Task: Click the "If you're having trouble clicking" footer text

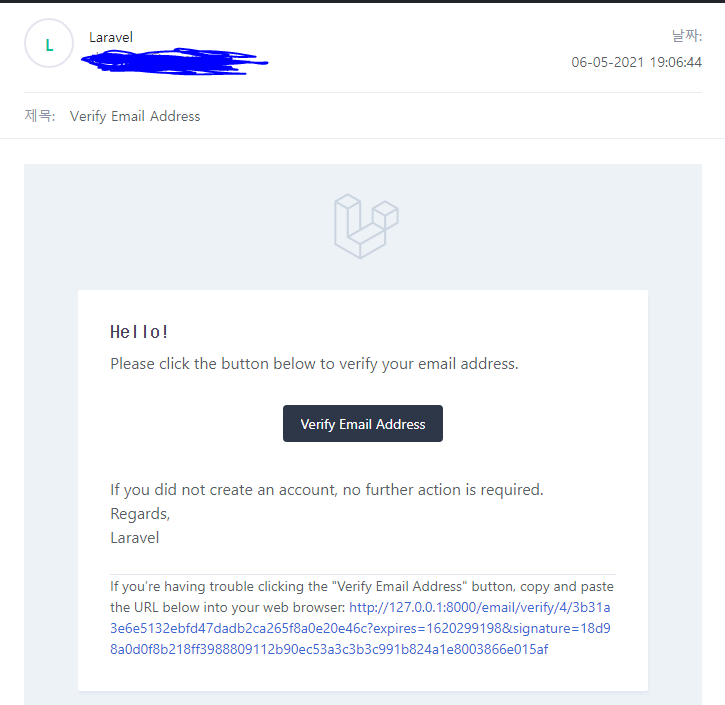Action: point(362,586)
